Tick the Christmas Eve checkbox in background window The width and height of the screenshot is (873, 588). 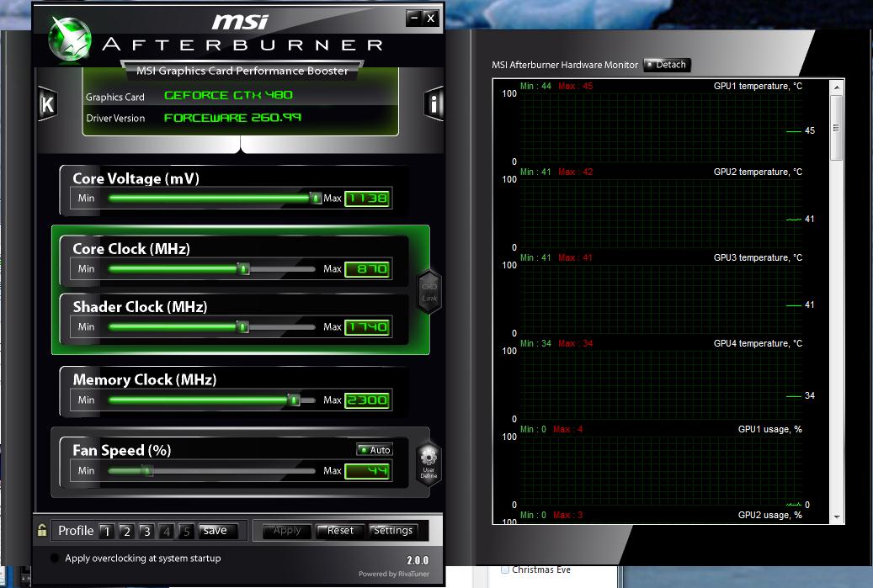[505, 569]
